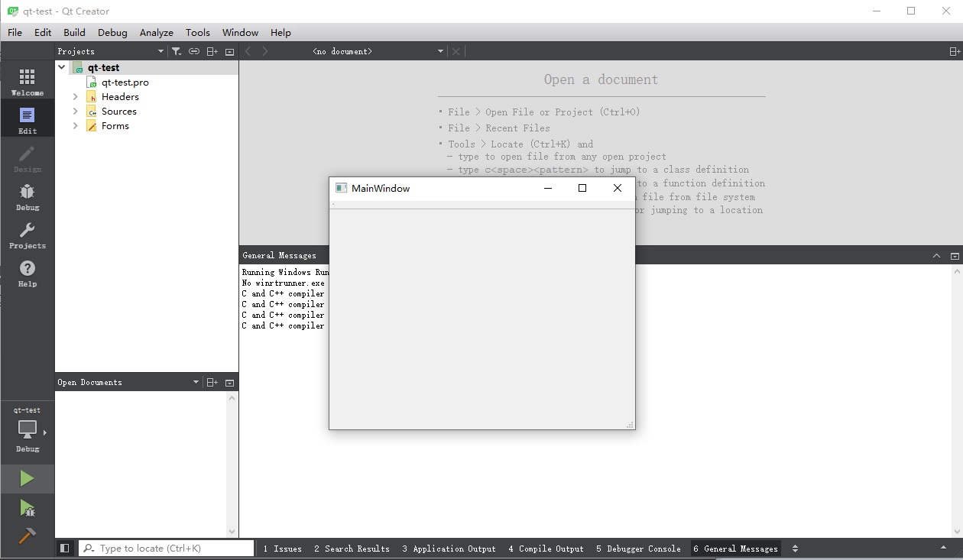Screen dimensions: 963x560
Task: Click the green Run button
Action: click(27, 478)
